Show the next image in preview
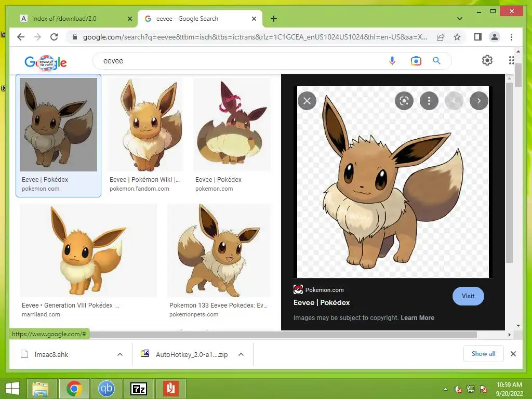 478,101
